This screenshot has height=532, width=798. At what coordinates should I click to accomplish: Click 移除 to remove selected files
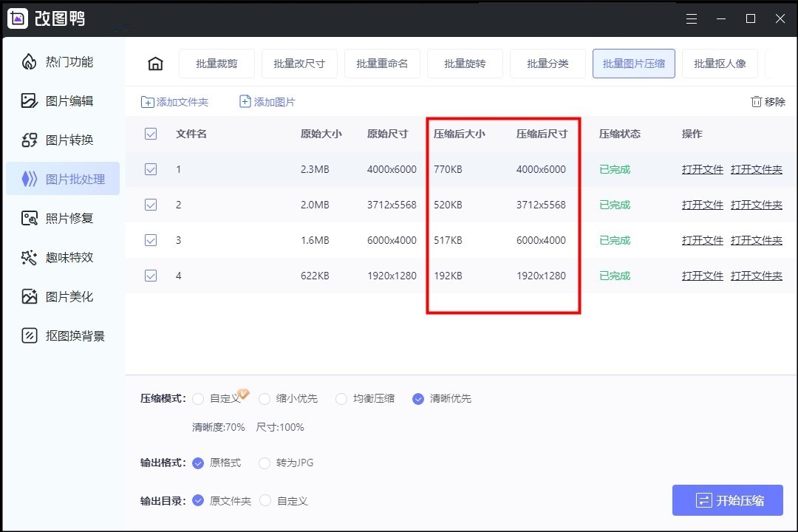click(x=768, y=101)
